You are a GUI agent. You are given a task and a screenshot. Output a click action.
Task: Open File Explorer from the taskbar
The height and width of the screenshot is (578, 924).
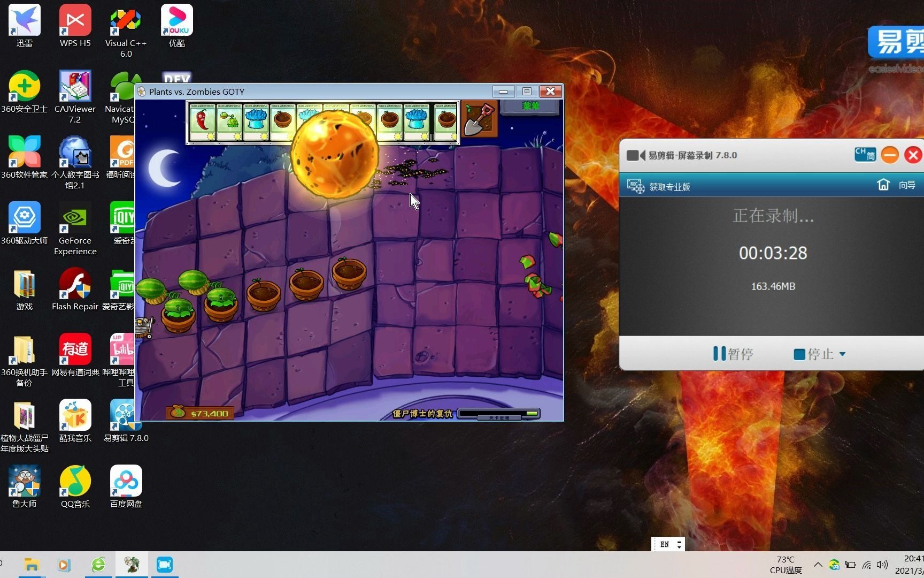[x=32, y=565]
